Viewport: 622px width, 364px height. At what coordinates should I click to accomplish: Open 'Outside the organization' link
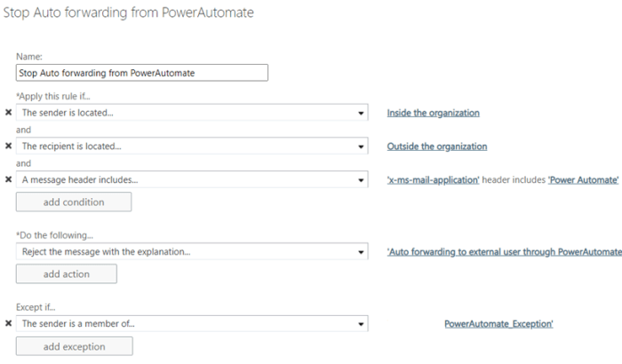tap(436, 146)
